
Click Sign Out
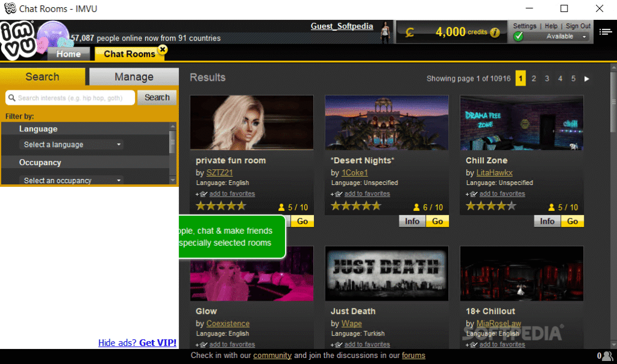pyautogui.click(x=578, y=26)
